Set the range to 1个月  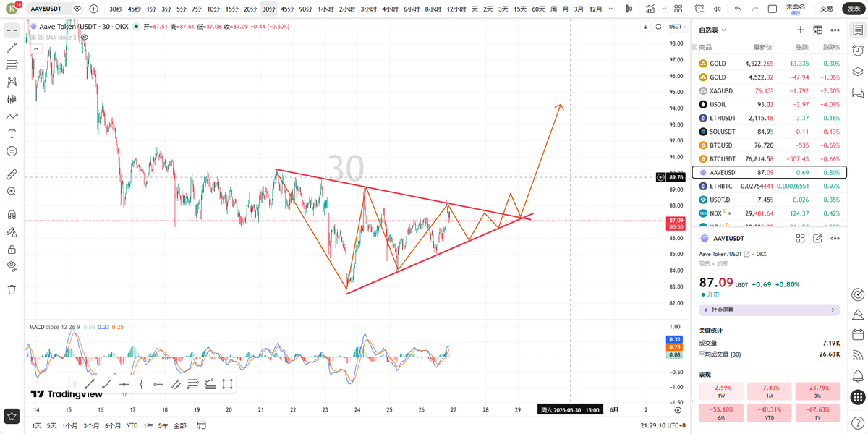(x=70, y=425)
